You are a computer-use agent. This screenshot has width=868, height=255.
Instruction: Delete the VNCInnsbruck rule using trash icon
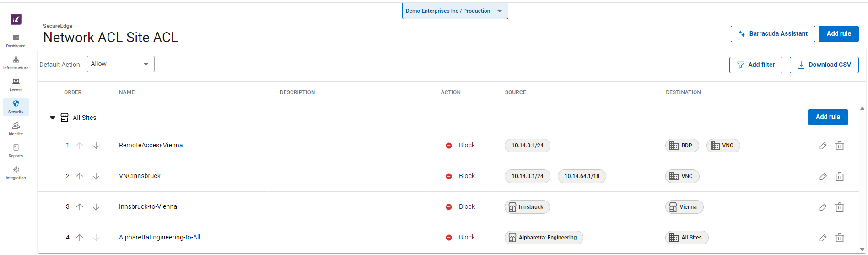(839, 177)
